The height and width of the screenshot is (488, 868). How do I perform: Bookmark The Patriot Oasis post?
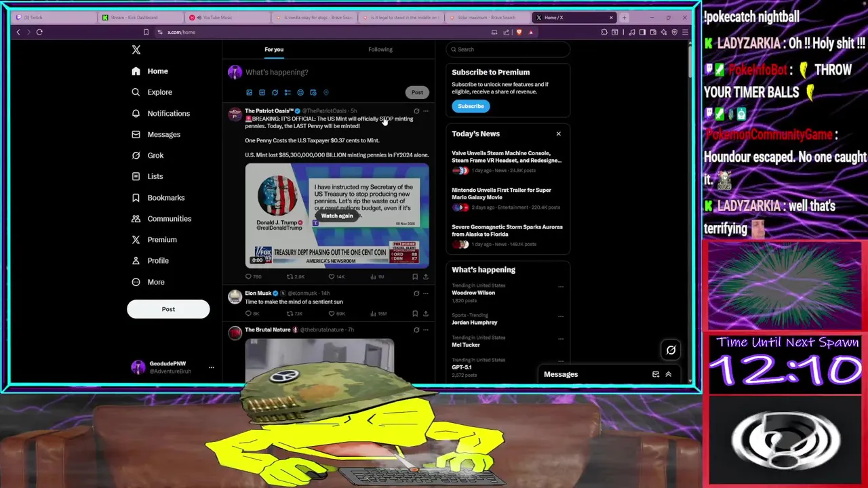pyautogui.click(x=415, y=277)
